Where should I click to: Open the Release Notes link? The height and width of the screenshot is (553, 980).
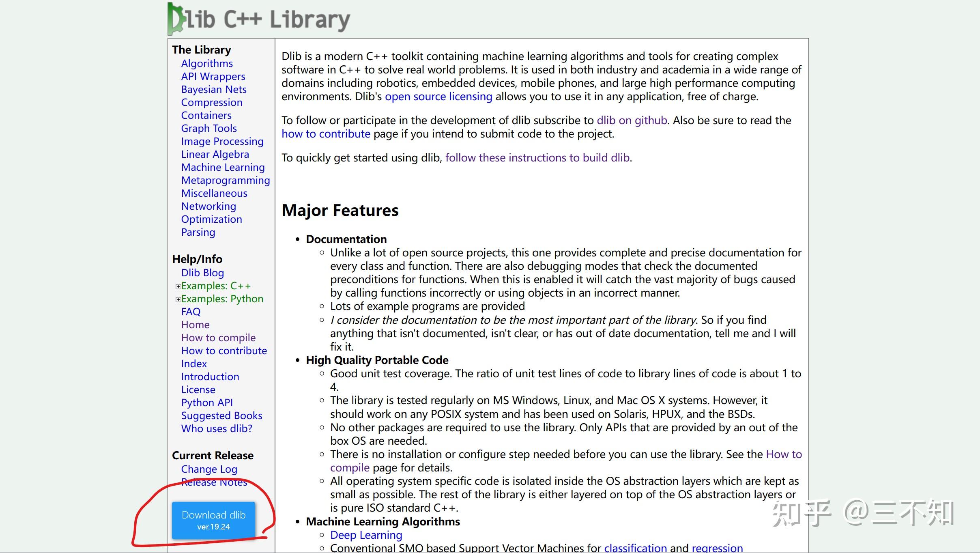[x=214, y=482]
